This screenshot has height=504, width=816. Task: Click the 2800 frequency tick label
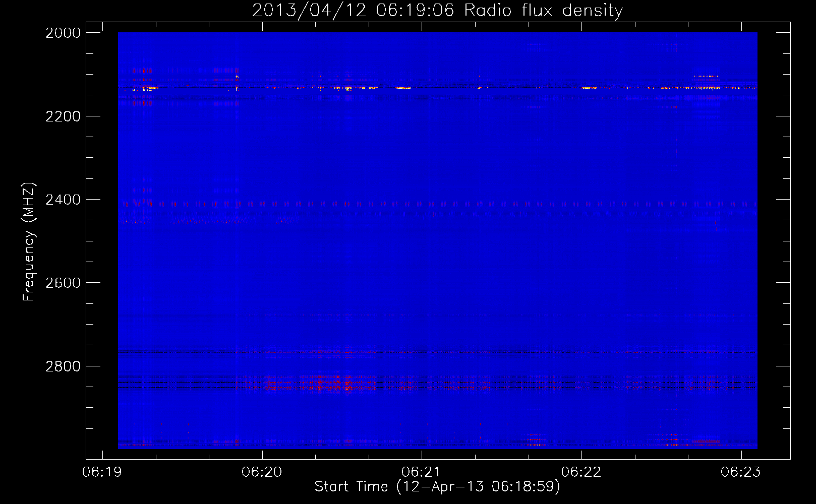(x=63, y=366)
